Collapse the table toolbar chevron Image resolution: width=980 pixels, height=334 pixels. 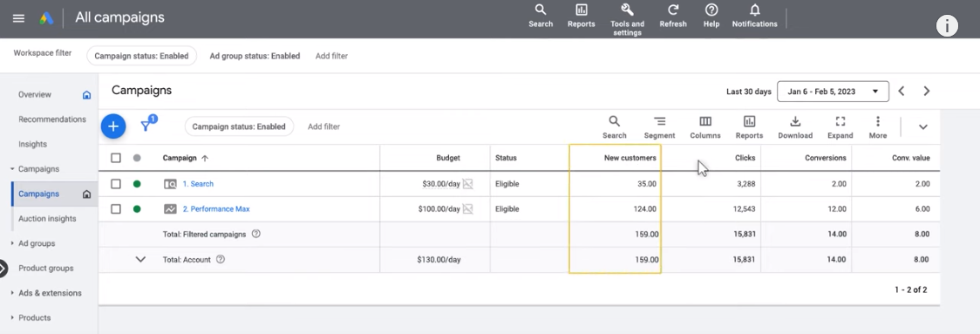tap(922, 127)
